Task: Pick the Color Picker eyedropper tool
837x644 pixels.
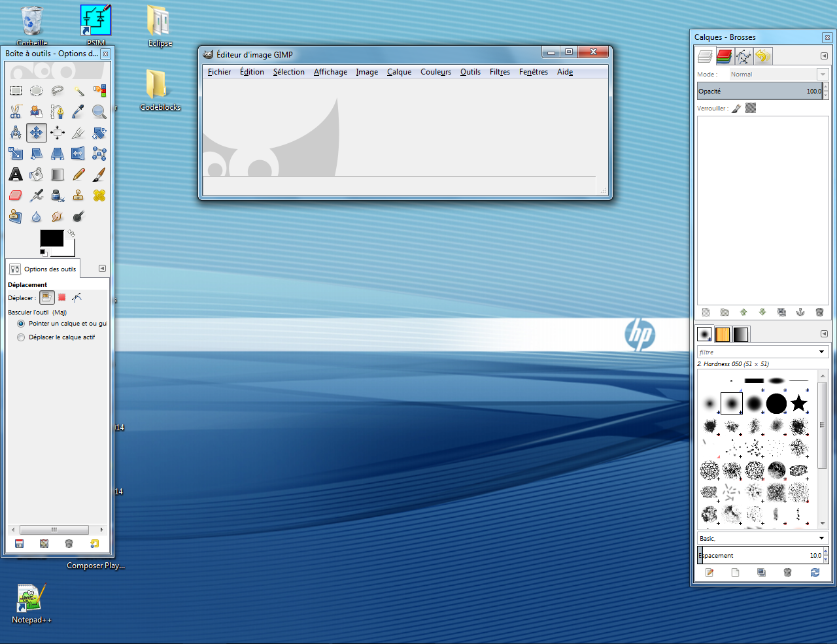Action: [x=78, y=112]
